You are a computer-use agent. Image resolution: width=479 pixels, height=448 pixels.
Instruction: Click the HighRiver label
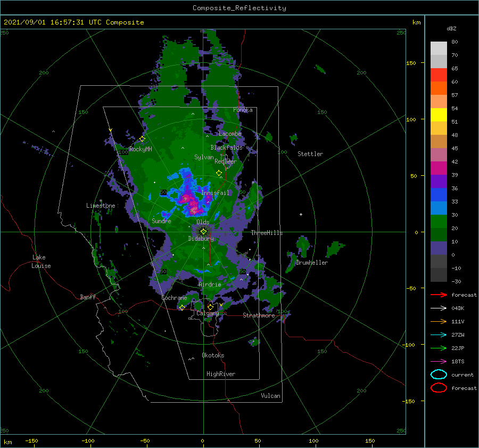point(221,374)
